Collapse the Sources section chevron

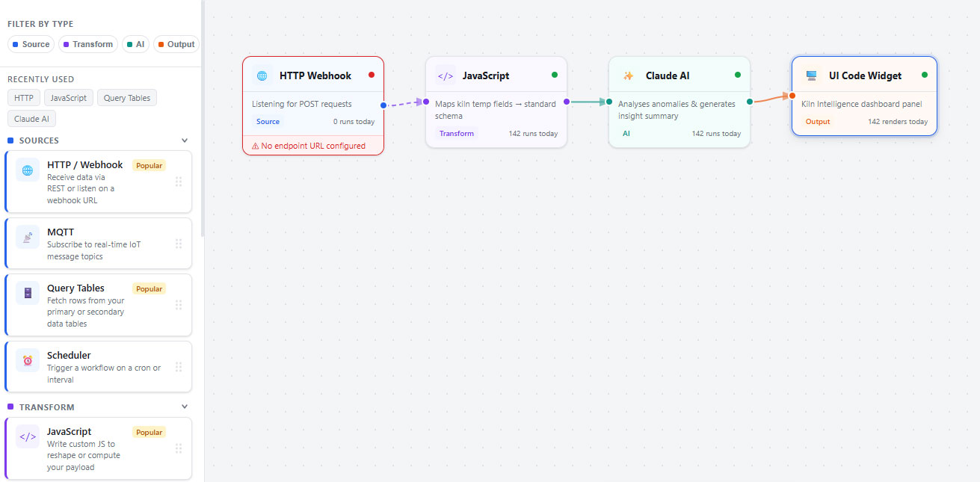tap(185, 140)
